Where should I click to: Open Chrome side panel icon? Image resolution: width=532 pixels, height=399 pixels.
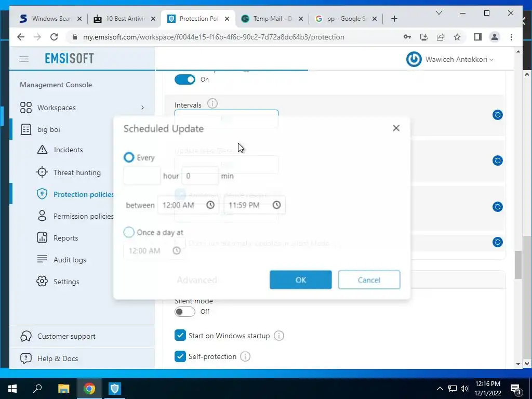coord(478,37)
